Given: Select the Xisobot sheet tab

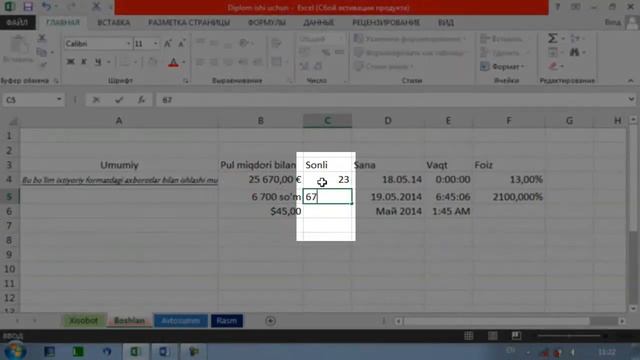Looking at the screenshot, I should (84, 321).
